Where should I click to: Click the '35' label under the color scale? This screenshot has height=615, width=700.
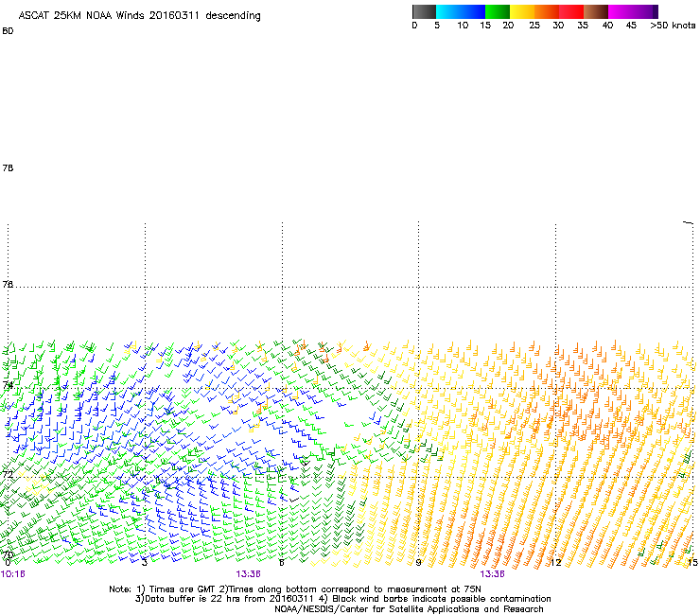coord(583,26)
